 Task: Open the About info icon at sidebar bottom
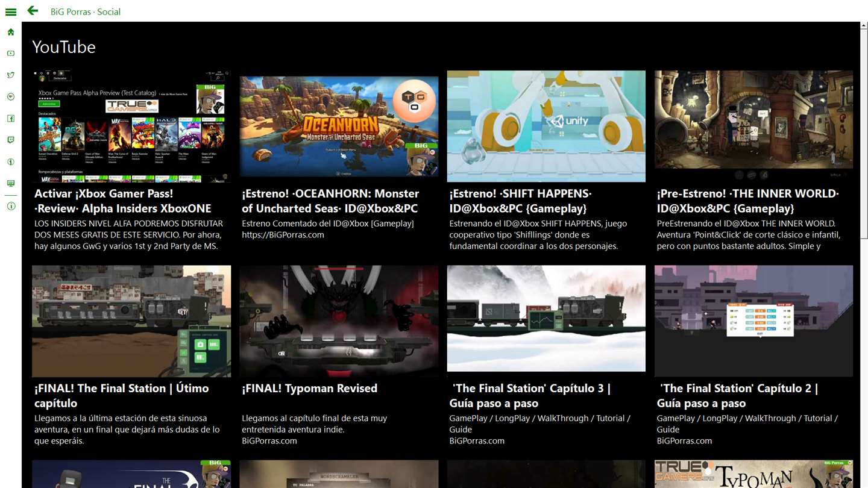coord(11,206)
